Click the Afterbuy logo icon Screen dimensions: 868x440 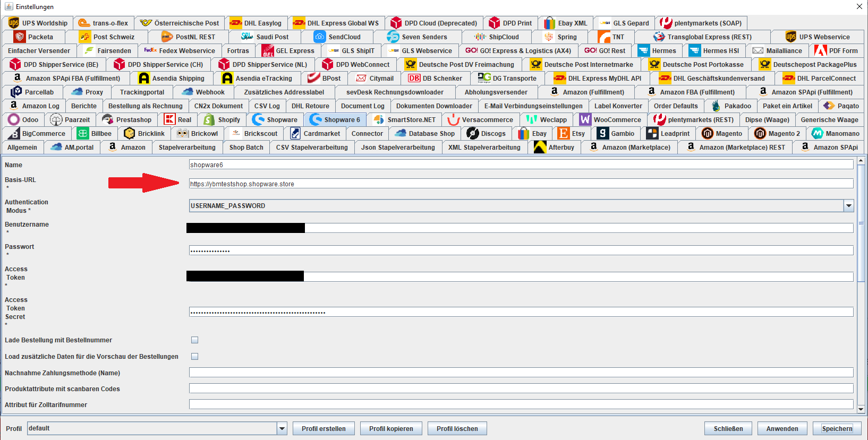(540, 147)
